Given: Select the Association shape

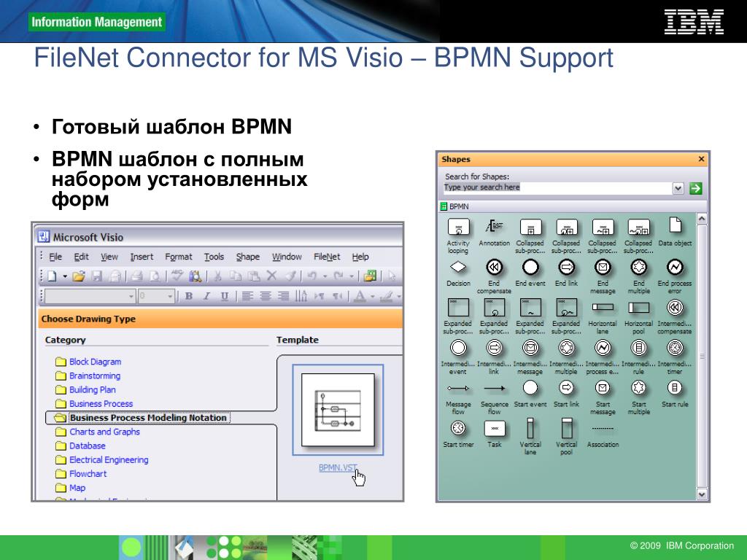Looking at the screenshot, I should click(603, 429).
